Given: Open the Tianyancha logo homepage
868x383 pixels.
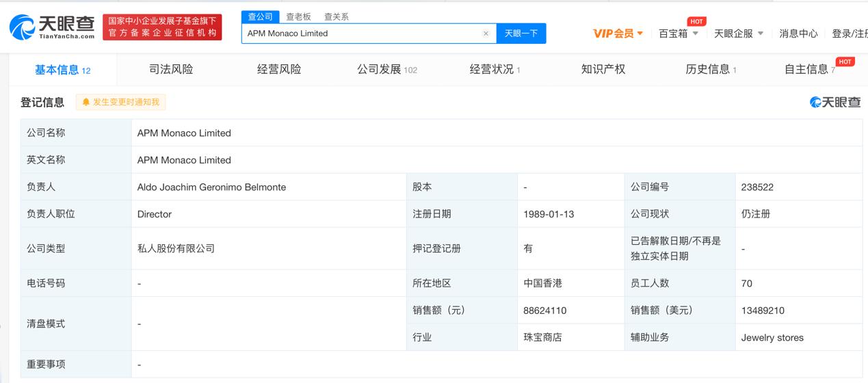Looking at the screenshot, I should coord(52,27).
